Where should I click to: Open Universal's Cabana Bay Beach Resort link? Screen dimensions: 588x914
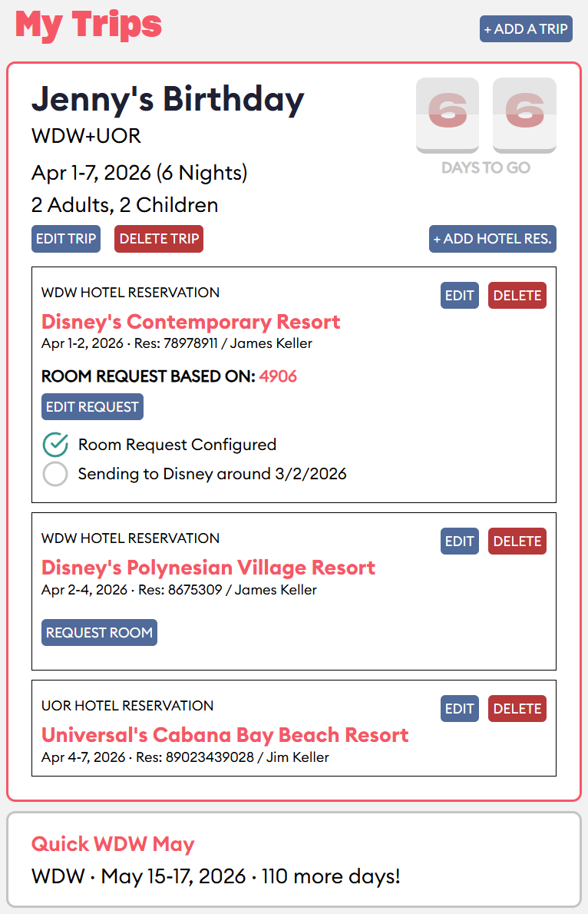(225, 735)
